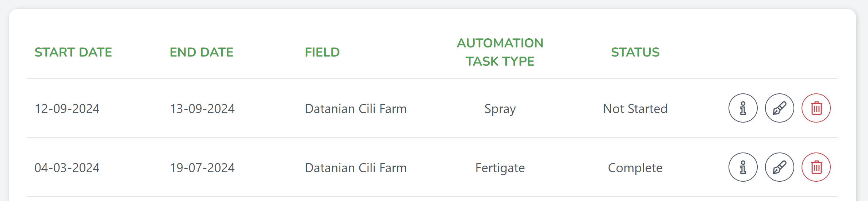Click Datanian Cili Farm in Spray row

[x=356, y=109]
